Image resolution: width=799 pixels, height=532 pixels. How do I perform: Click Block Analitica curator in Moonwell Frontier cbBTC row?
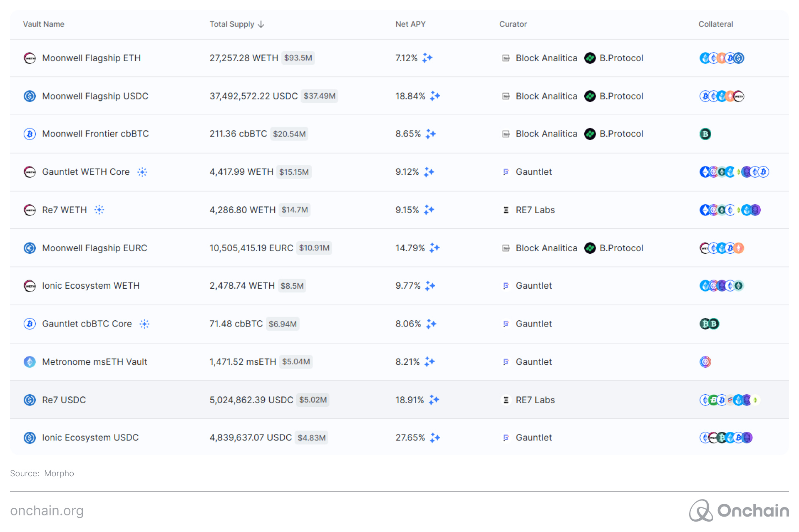coord(540,134)
